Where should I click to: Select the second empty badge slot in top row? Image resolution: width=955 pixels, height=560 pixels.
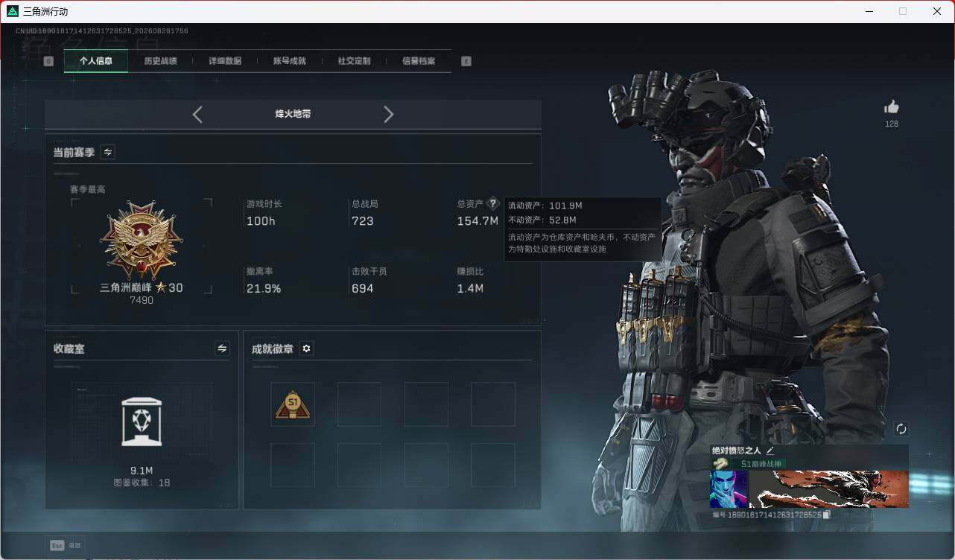[426, 404]
